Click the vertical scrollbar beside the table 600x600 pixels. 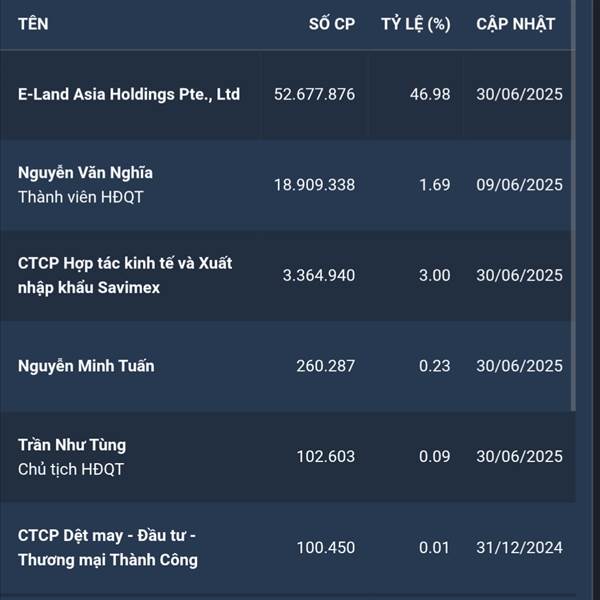click(573, 206)
